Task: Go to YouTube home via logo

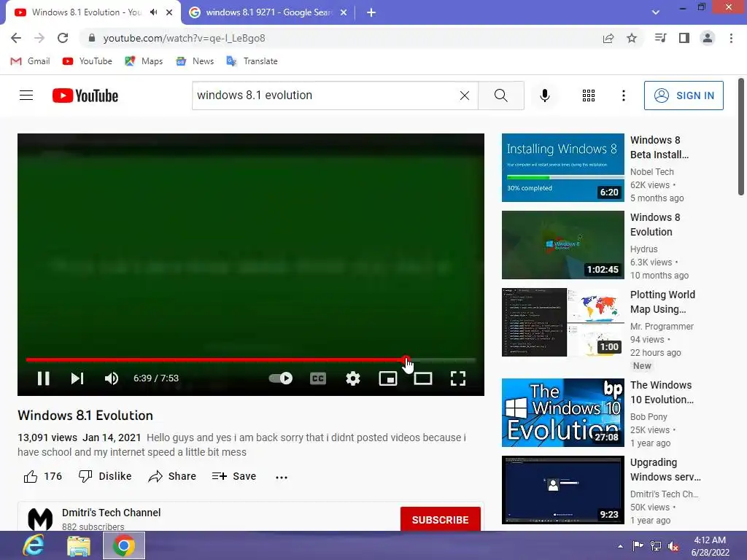Action: coord(85,96)
